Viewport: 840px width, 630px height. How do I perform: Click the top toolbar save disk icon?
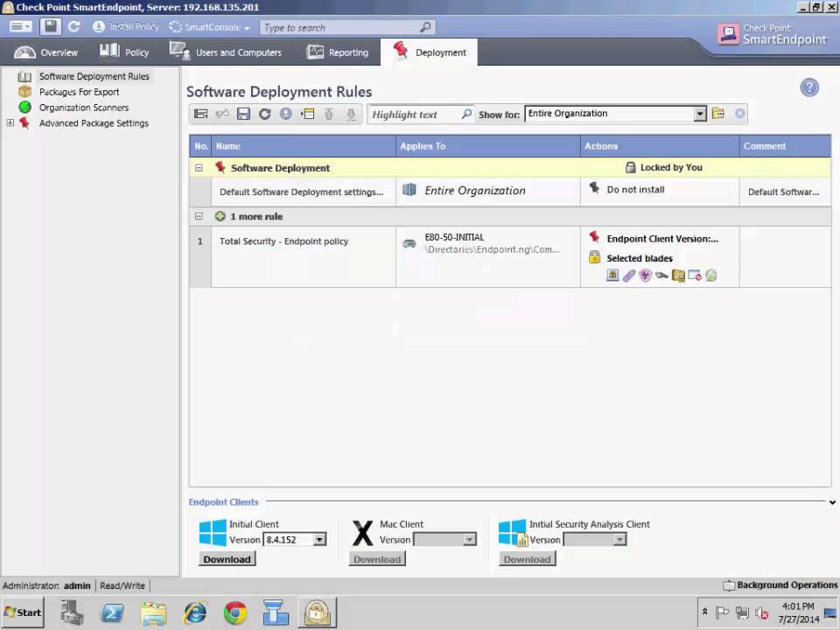51,27
